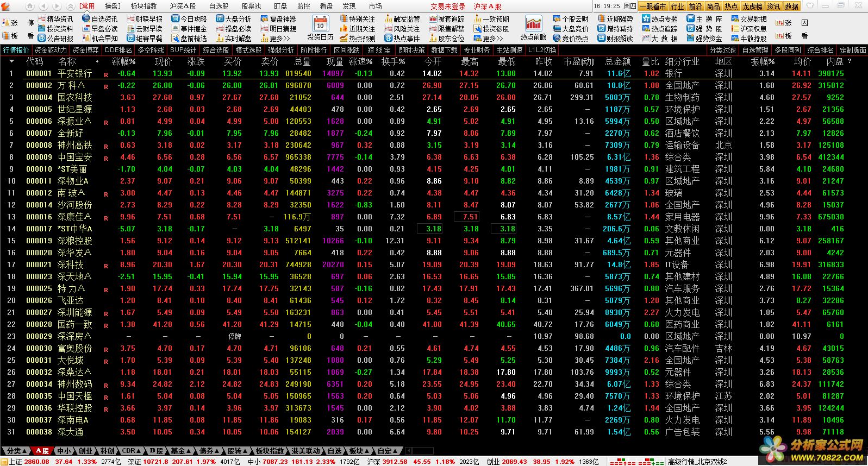The image size is (868, 466).
Task: Open 热点专题 tool
Action: pos(660,19)
